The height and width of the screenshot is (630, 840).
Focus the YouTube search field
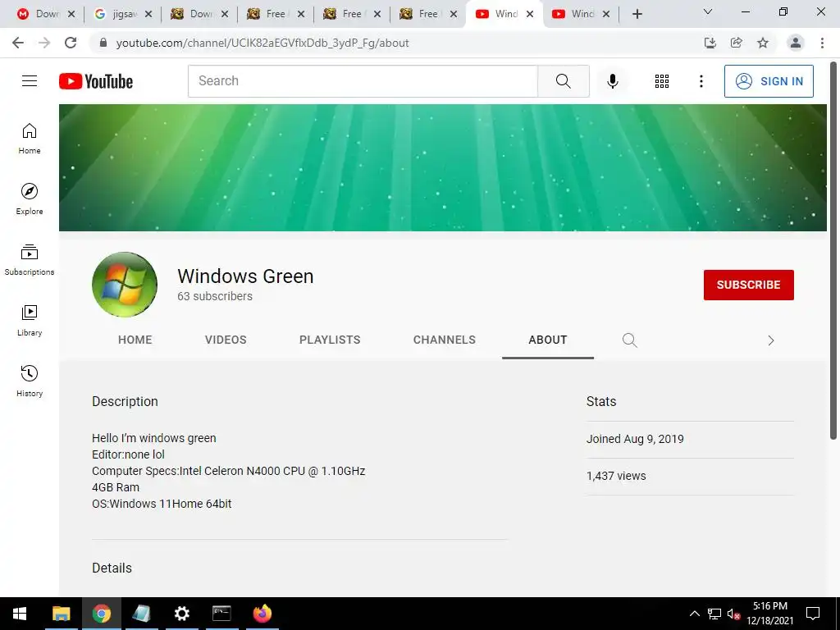pyautogui.click(x=363, y=81)
